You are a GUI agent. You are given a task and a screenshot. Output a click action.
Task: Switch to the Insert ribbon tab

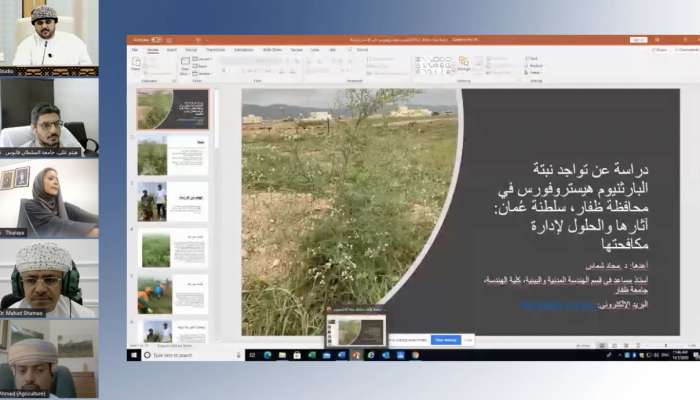coord(171,49)
